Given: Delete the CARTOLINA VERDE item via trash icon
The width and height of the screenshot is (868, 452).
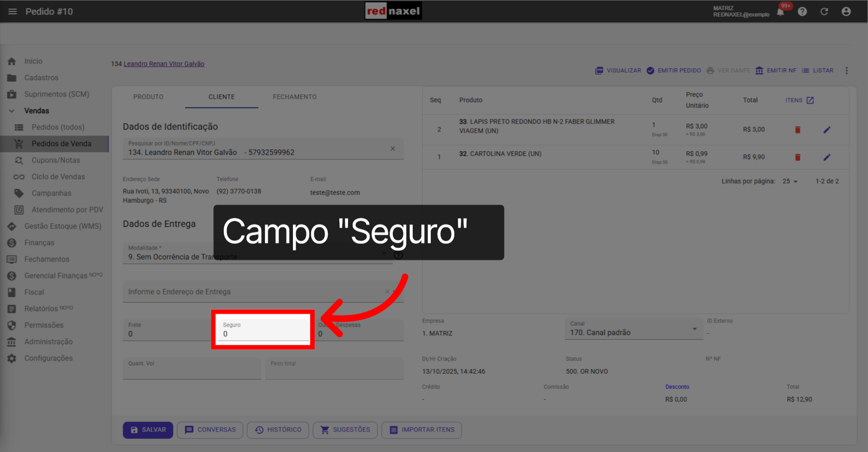Looking at the screenshot, I should [797, 157].
